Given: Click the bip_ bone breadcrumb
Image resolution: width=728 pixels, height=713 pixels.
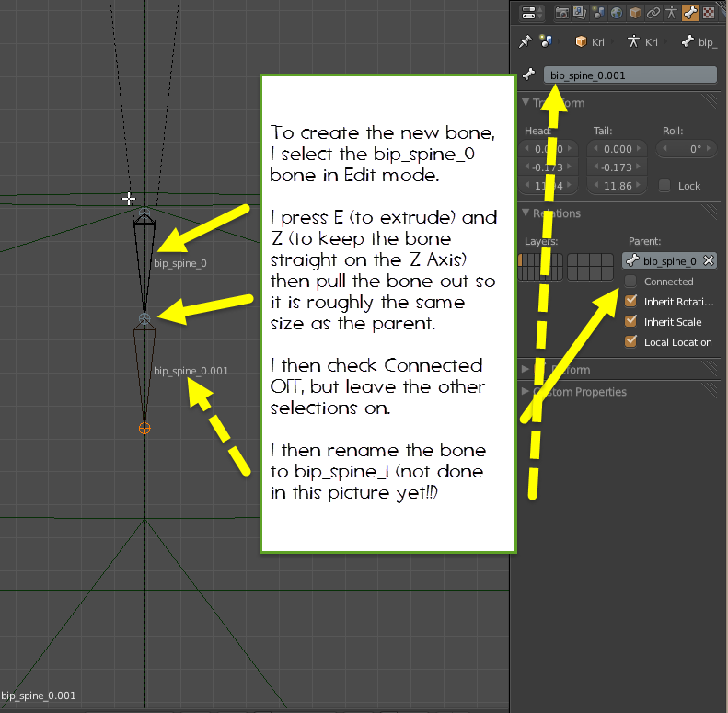Looking at the screenshot, I should click(699, 42).
